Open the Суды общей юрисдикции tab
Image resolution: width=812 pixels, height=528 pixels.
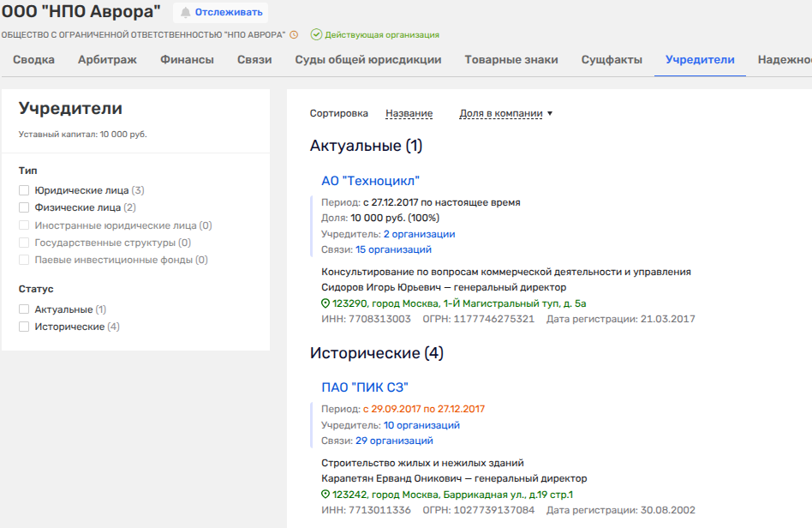[368, 60]
